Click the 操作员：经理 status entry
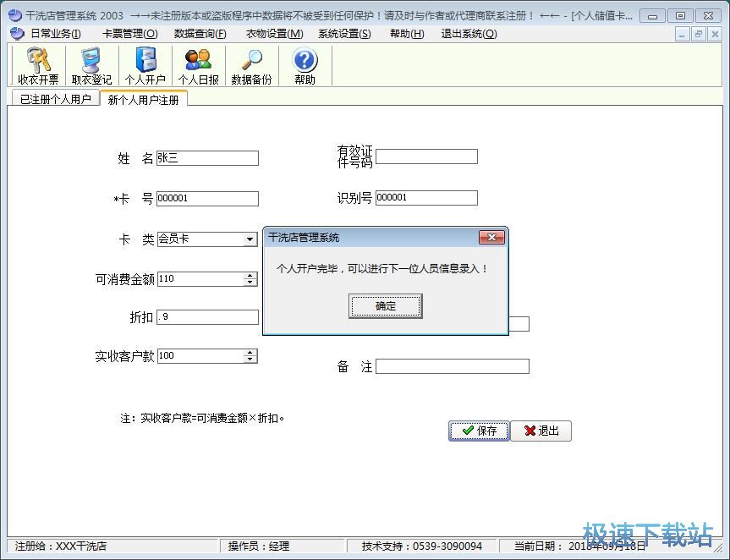 [x=258, y=546]
